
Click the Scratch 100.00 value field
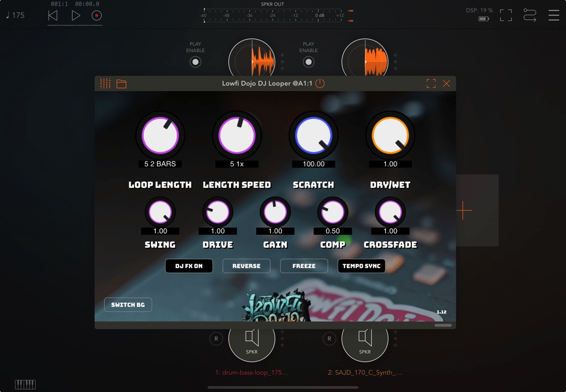pos(314,164)
